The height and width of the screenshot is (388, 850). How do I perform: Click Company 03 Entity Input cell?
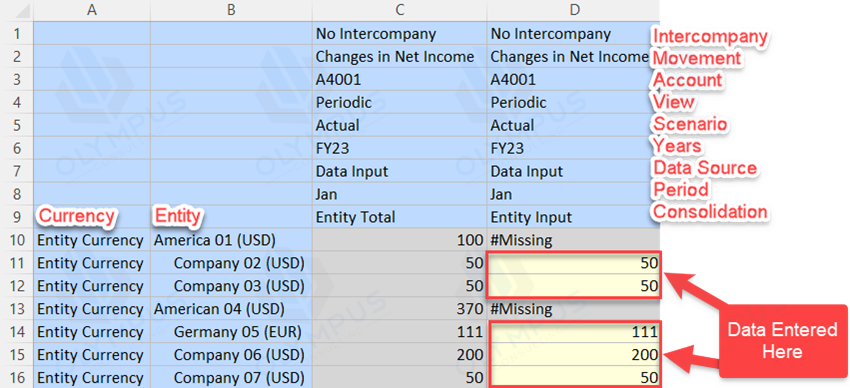click(x=574, y=286)
